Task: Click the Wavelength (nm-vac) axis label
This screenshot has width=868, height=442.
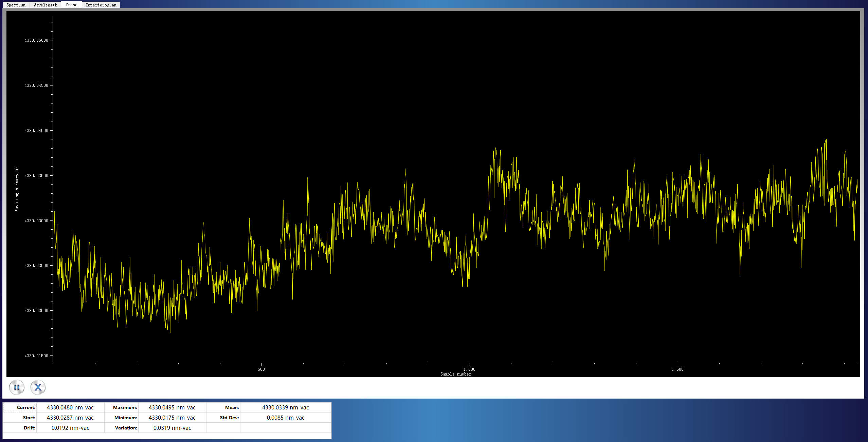Action: point(17,190)
